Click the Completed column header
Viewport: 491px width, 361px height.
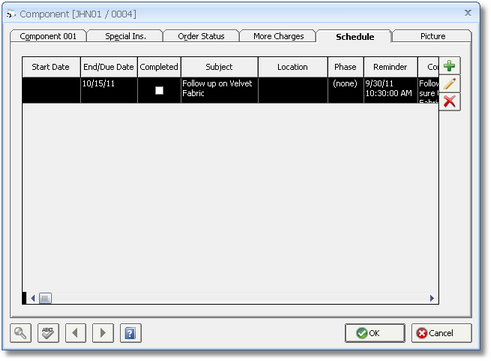pyautogui.click(x=159, y=67)
